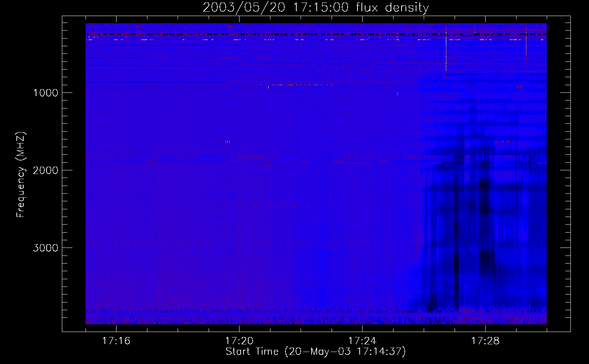
Task: Click the 'Start Time (20-May-03 17:14:37)' label
Action: click(x=316, y=352)
